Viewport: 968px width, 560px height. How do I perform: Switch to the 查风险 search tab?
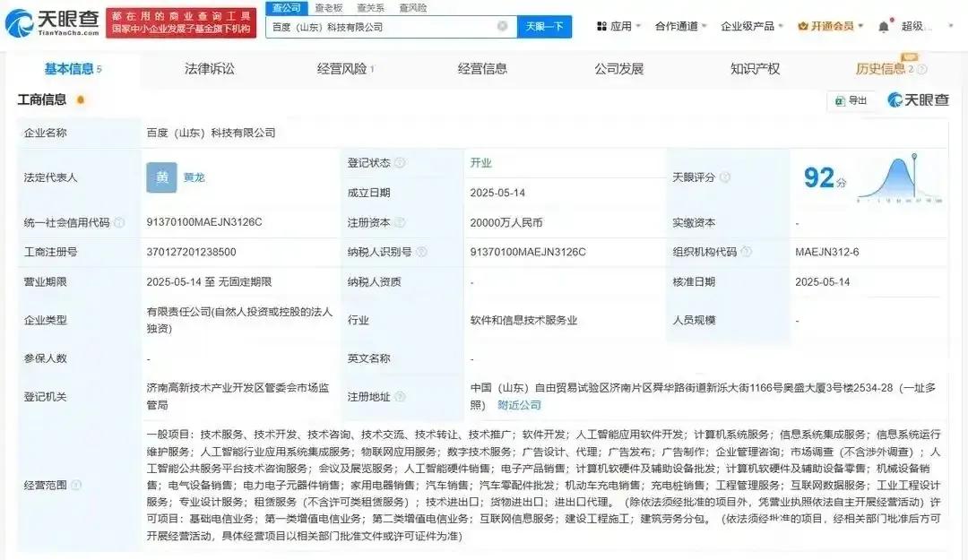(x=413, y=8)
